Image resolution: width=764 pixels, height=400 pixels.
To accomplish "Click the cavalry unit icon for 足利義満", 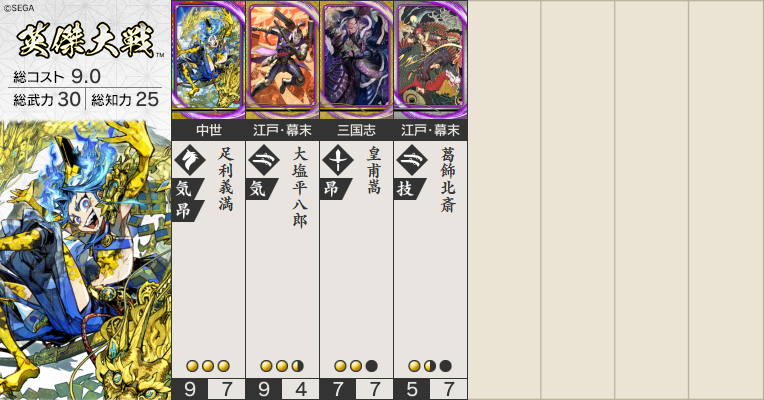I will tap(190, 160).
